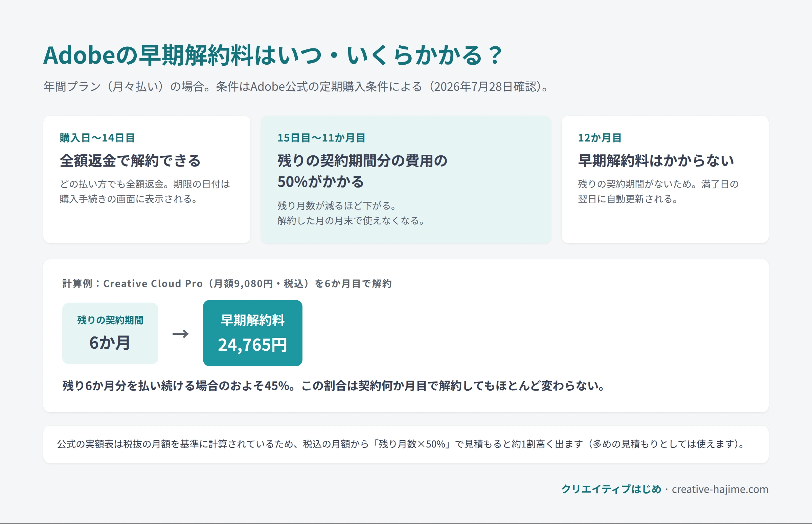Select the label "15日目〜11か月目"
812x524 pixels.
coord(321,138)
